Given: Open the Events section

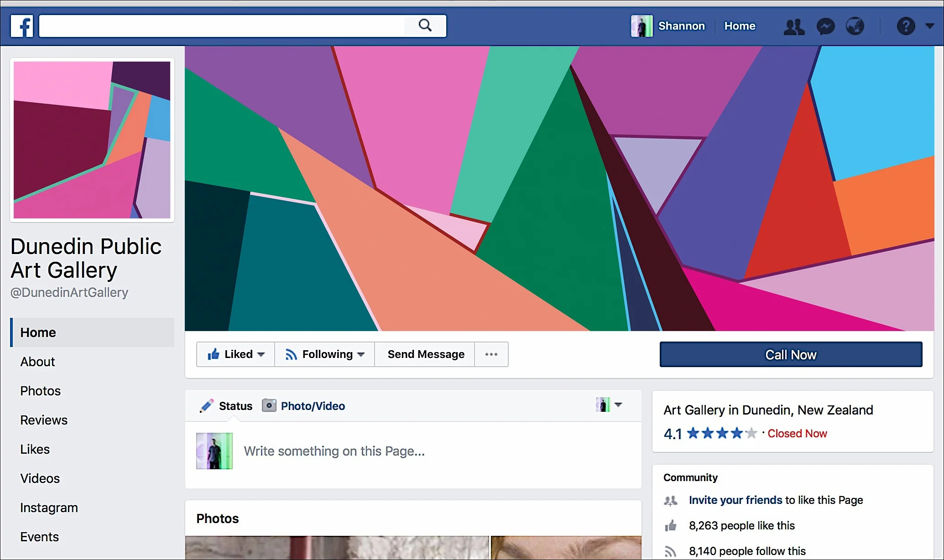Looking at the screenshot, I should [39, 537].
